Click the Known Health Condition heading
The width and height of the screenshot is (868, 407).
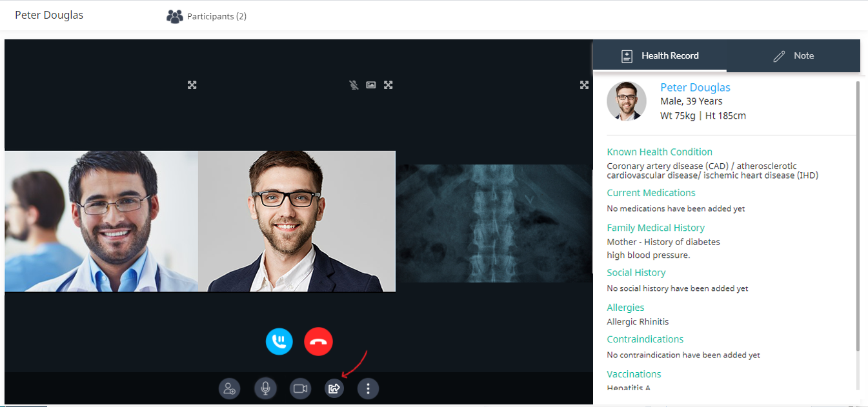tap(660, 152)
